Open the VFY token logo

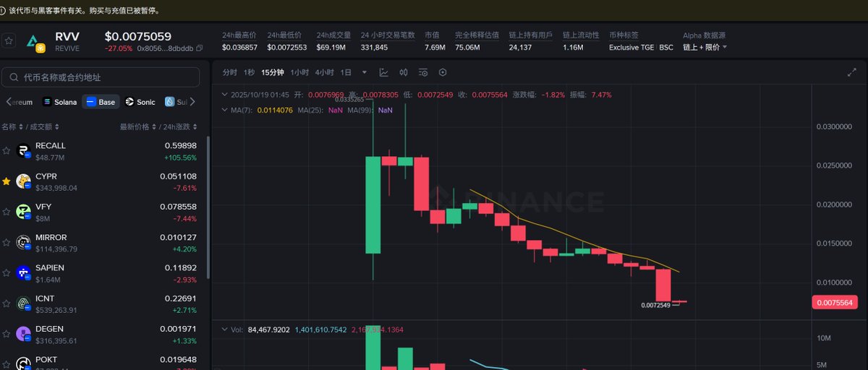tap(23, 212)
